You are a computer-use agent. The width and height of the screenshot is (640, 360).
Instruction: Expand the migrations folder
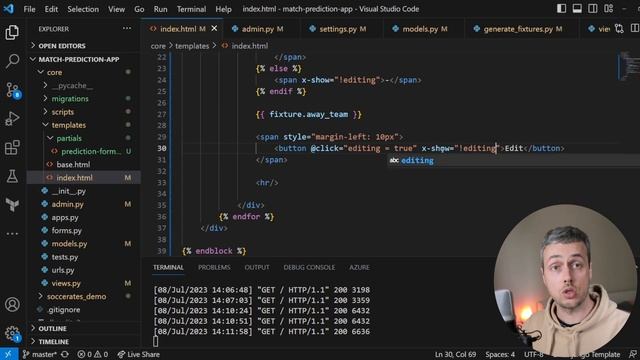(x=84, y=98)
